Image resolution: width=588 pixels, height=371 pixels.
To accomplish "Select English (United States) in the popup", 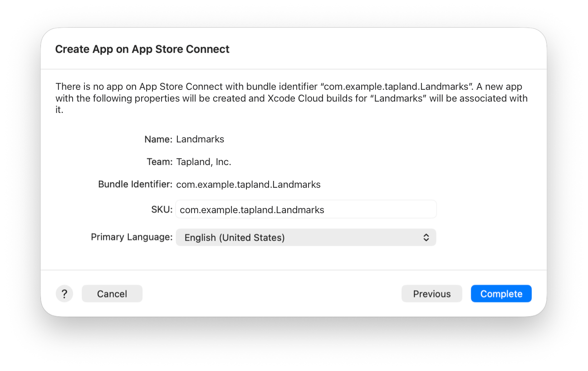I will 234,237.
